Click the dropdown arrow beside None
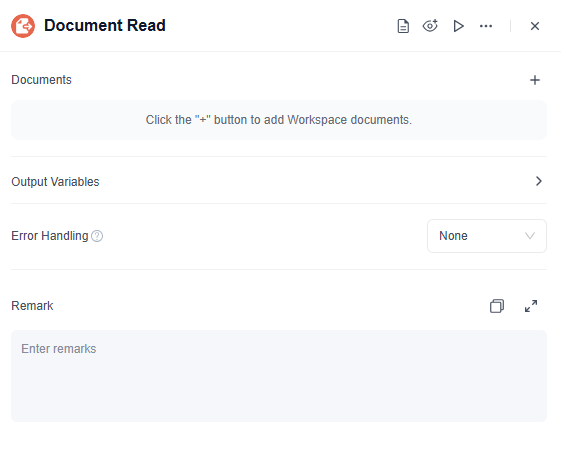The height and width of the screenshot is (461, 561). [530, 236]
